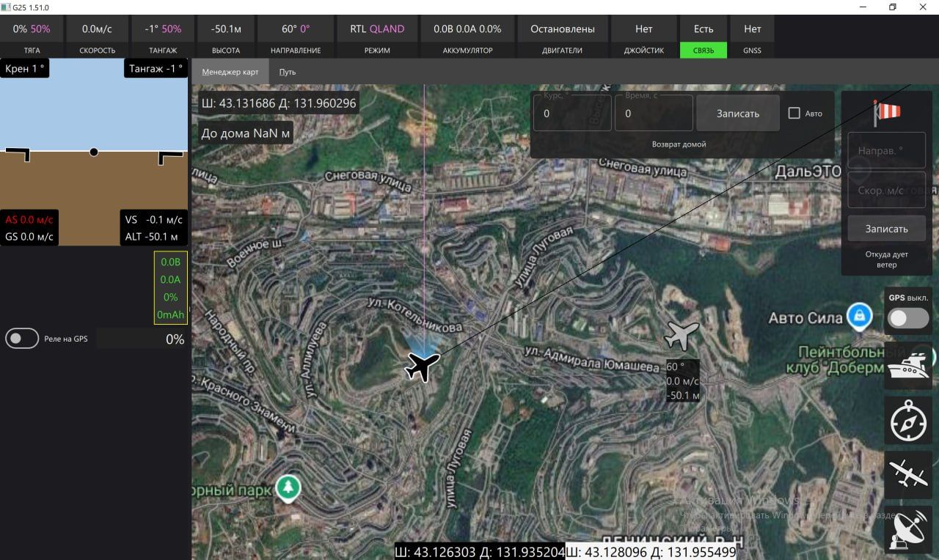The height and width of the screenshot is (560, 939).
Task: Click the compass icon button
Action: pyautogui.click(x=908, y=421)
